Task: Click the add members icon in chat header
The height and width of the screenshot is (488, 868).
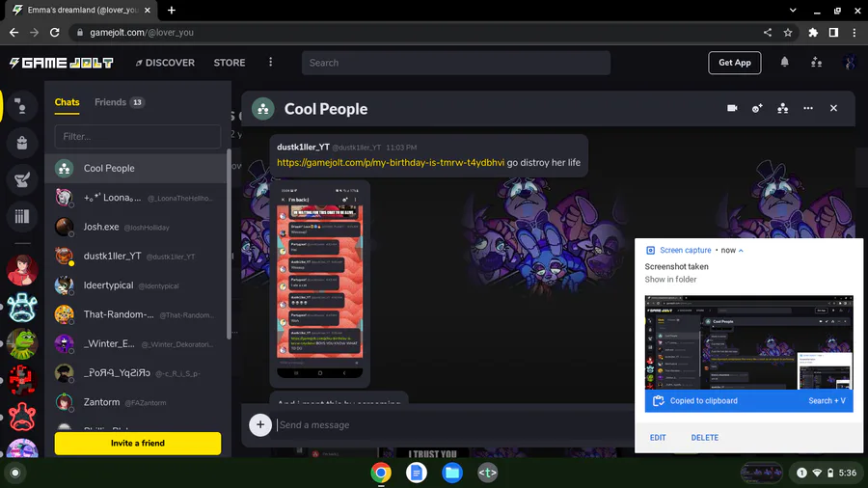Action: tap(757, 108)
